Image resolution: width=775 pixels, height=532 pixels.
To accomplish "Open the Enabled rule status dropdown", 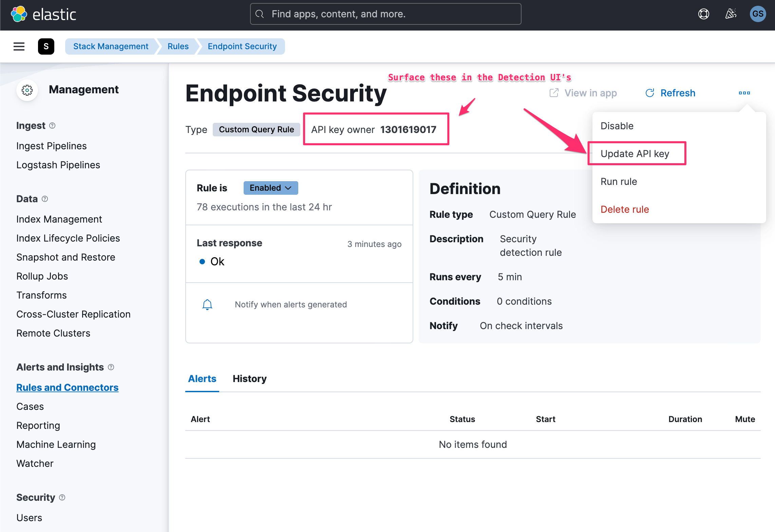I will (270, 188).
